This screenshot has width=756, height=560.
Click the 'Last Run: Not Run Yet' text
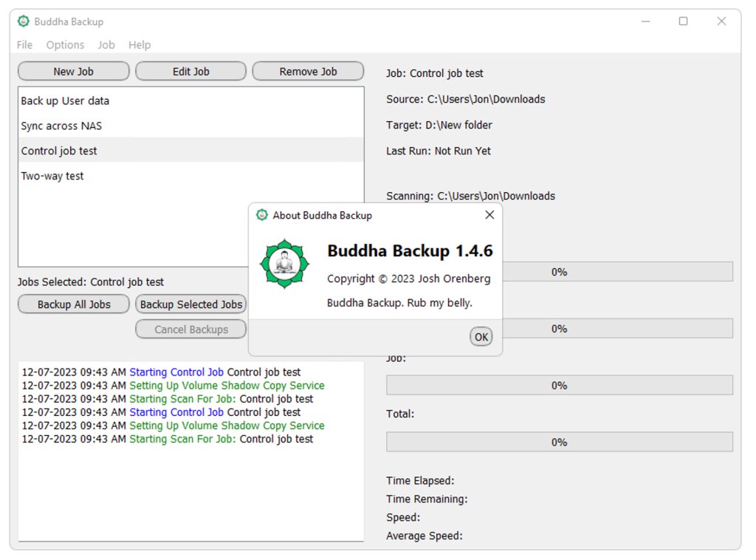pos(439,151)
